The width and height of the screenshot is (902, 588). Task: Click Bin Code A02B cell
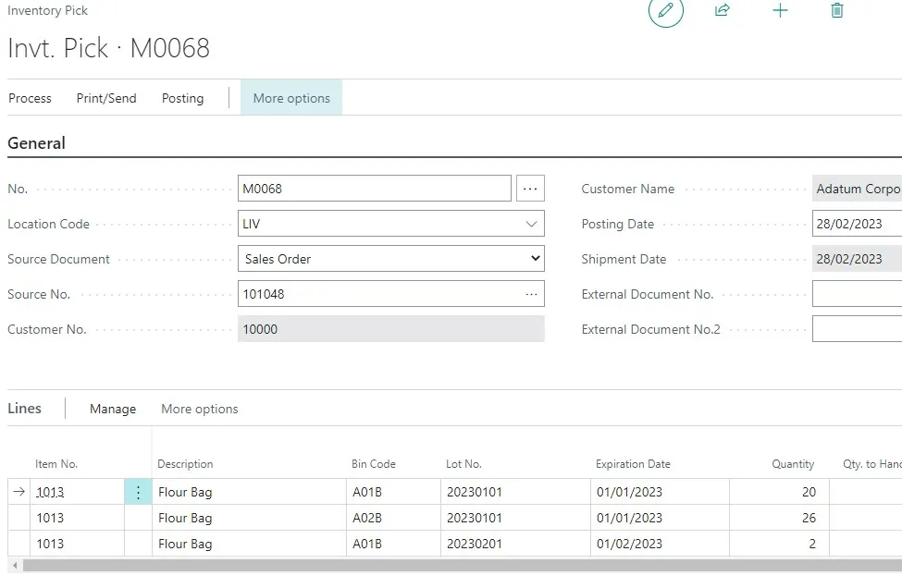pyautogui.click(x=393, y=518)
